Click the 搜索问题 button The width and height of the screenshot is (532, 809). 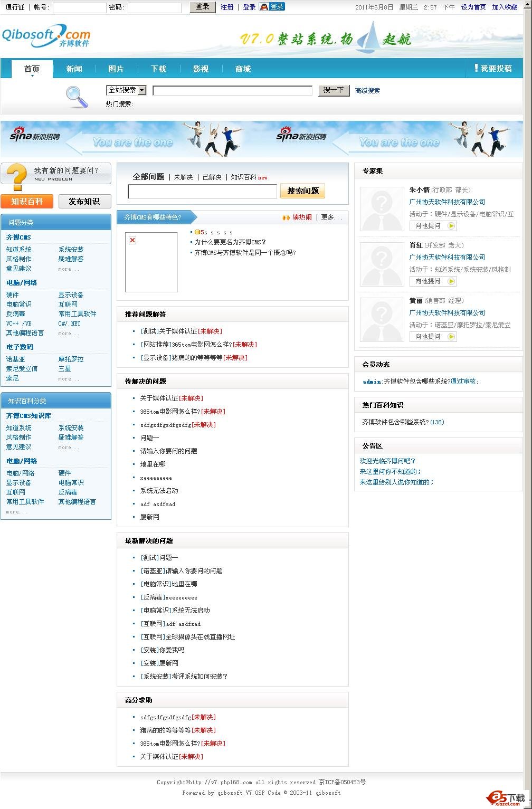pyautogui.click(x=303, y=191)
